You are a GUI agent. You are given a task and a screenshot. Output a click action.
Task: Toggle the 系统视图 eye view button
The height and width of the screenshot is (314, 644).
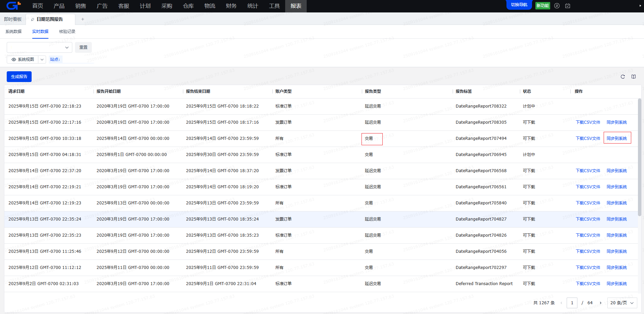click(23, 60)
